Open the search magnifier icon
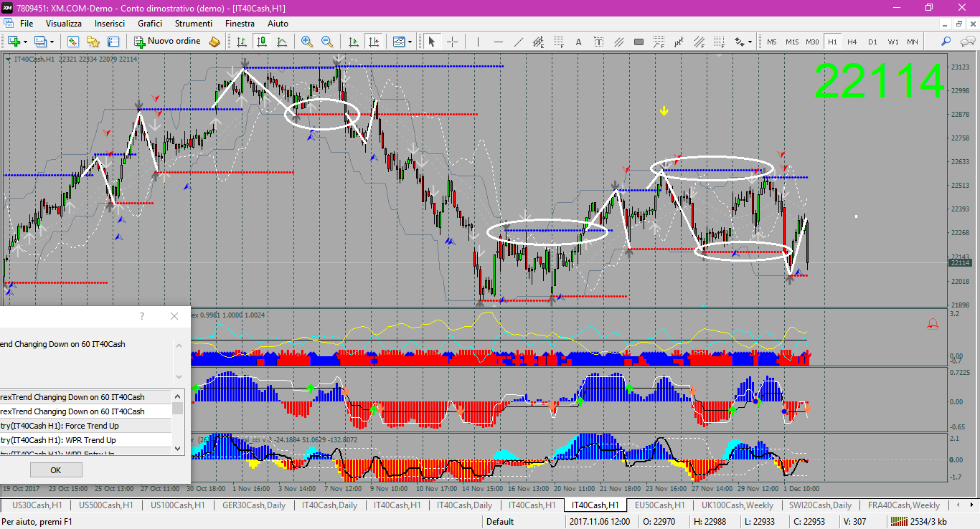 [x=946, y=42]
